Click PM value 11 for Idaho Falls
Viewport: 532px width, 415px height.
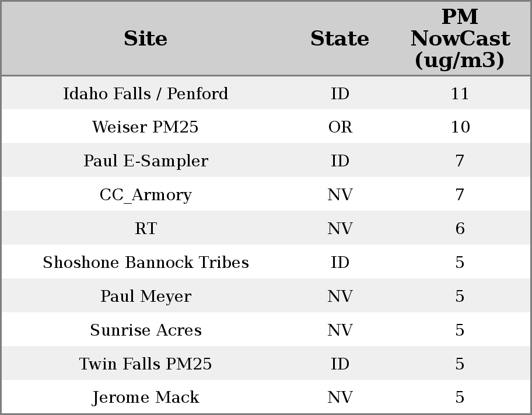460,93
